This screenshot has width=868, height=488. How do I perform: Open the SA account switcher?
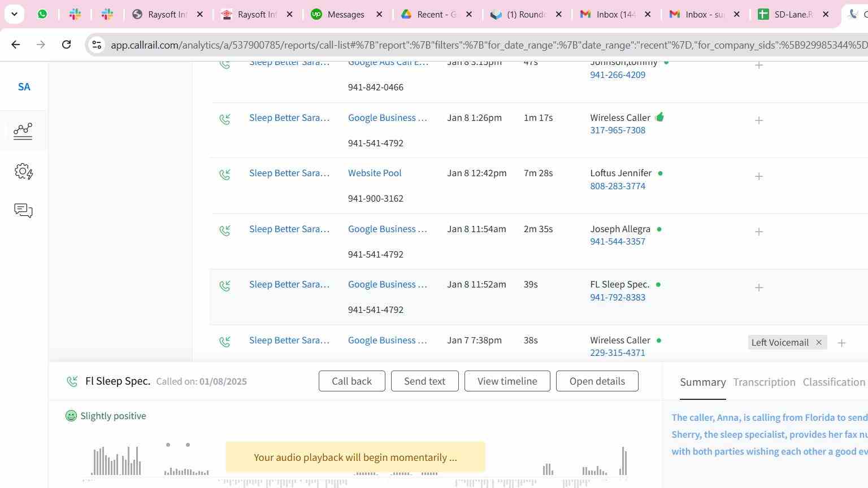(x=24, y=87)
